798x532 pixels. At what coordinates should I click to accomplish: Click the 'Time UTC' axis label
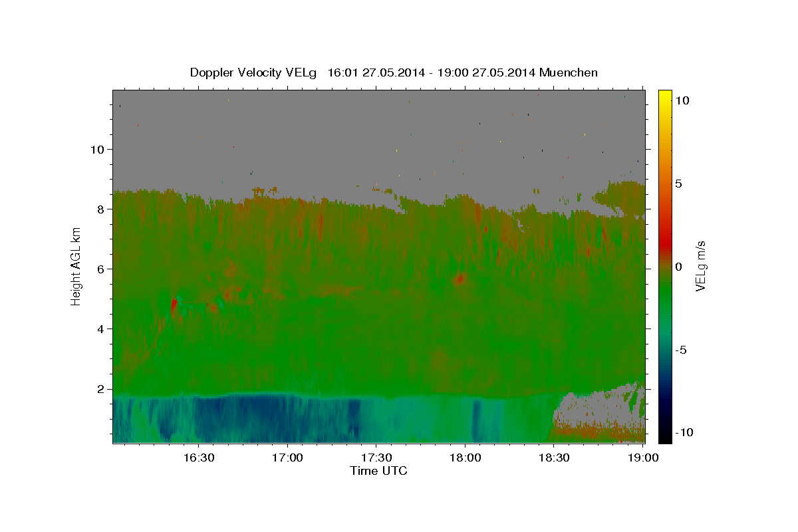(x=378, y=471)
